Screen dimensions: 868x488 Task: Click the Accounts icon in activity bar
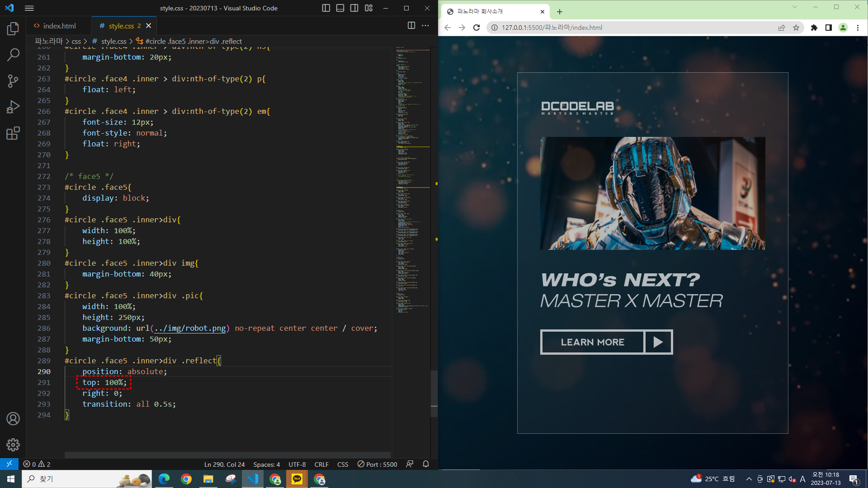click(13, 418)
